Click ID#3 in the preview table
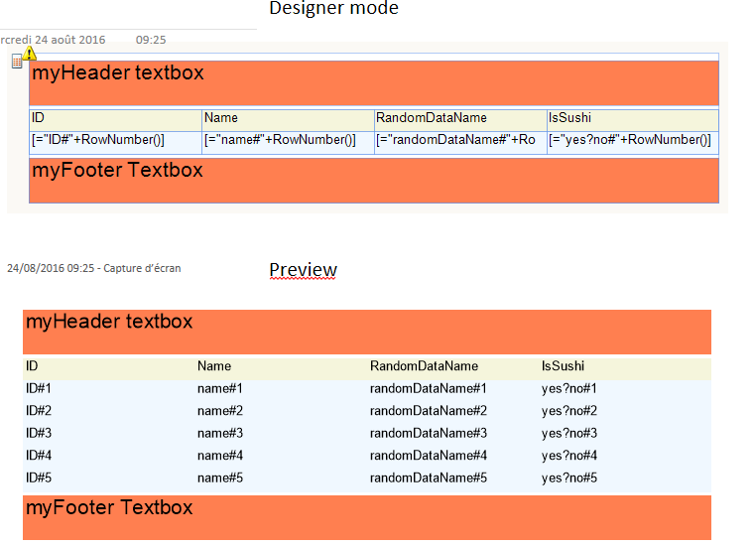The image size is (756, 546). point(39,433)
